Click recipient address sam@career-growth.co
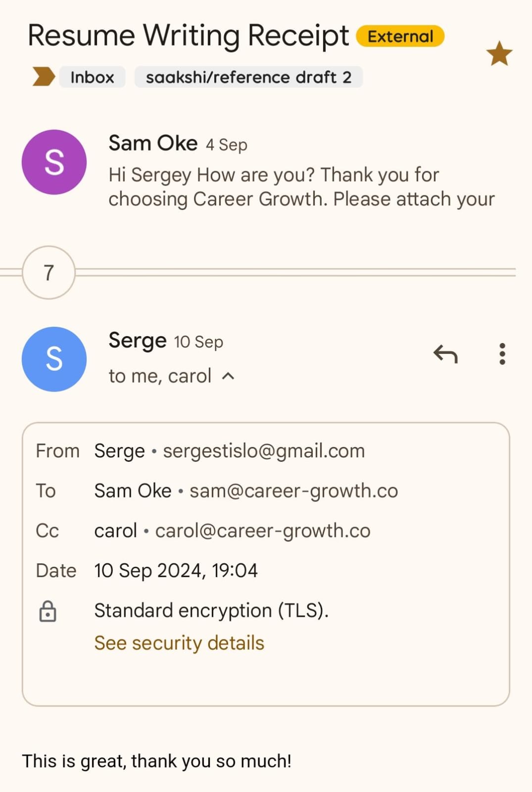532x792 pixels. (293, 491)
